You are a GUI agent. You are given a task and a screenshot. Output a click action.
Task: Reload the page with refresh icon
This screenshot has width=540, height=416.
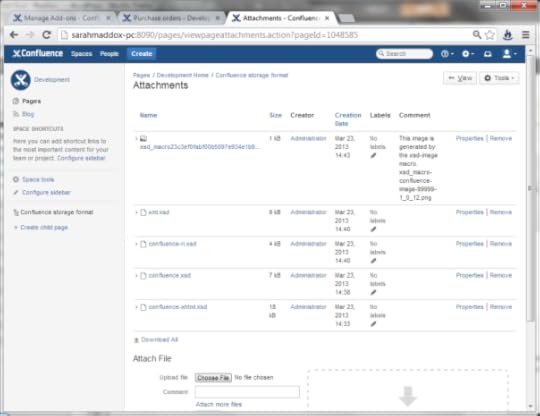46,35
